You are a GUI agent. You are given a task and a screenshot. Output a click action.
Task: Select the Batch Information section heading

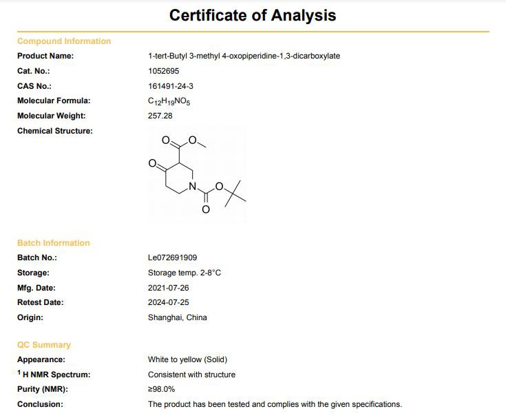point(54,243)
